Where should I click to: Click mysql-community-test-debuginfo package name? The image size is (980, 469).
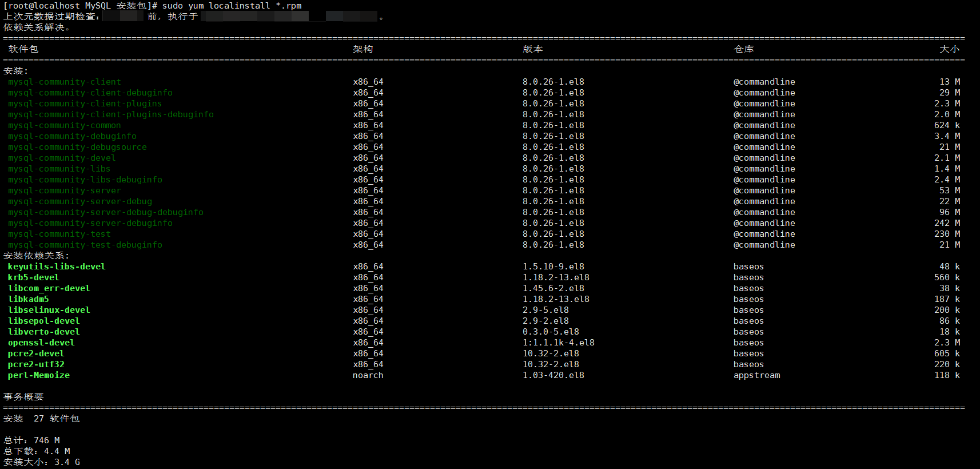85,245
